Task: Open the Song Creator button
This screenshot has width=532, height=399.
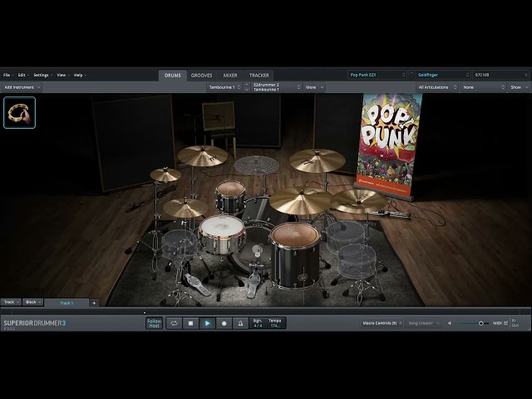Action: point(423,323)
